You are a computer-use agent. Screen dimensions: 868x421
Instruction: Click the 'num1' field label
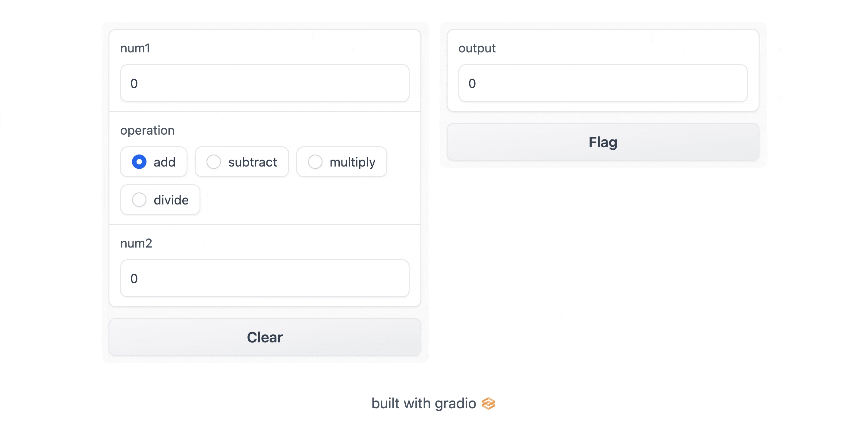point(135,48)
